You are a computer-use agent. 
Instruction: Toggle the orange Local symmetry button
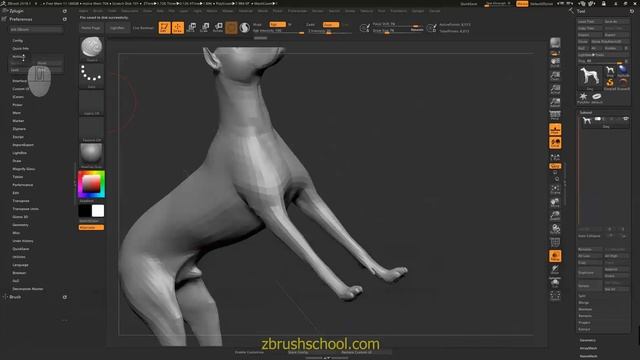coord(555,143)
